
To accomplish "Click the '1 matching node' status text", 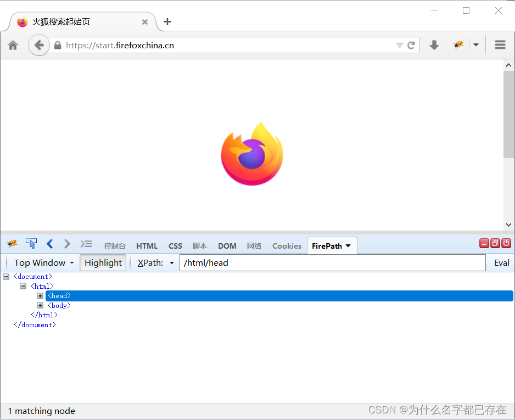I will coord(41,411).
